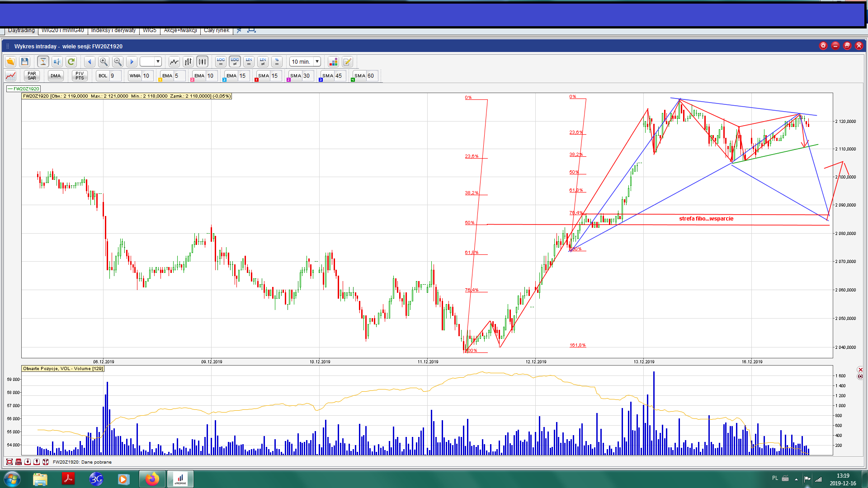Image resolution: width=868 pixels, height=488 pixels.
Task: Toggle the PIV PTS pivot points indicator
Action: 80,76
